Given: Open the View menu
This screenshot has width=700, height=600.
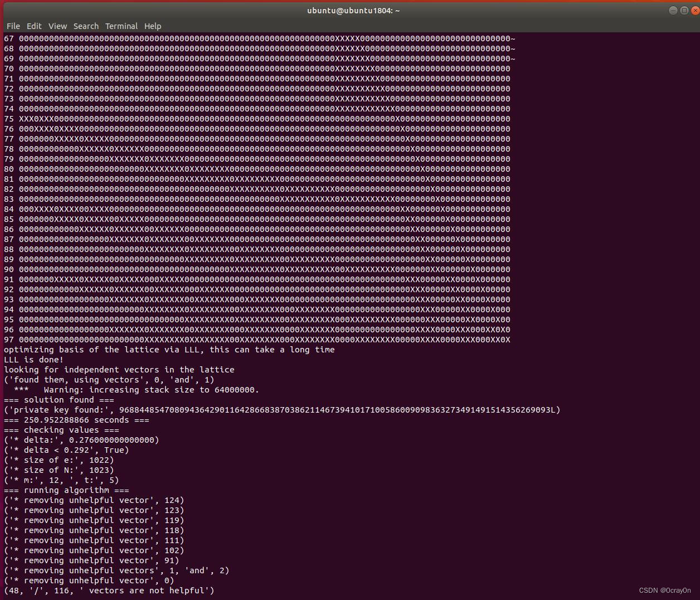Looking at the screenshot, I should 57,26.
